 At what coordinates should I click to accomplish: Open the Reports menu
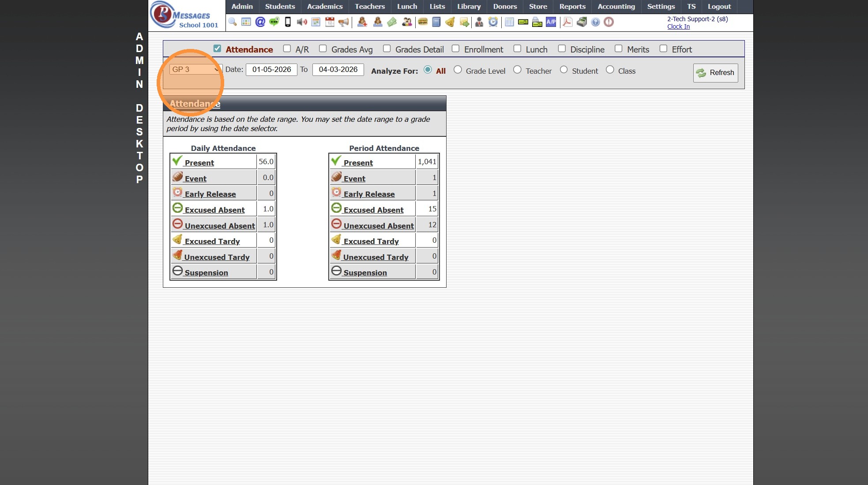coord(572,7)
